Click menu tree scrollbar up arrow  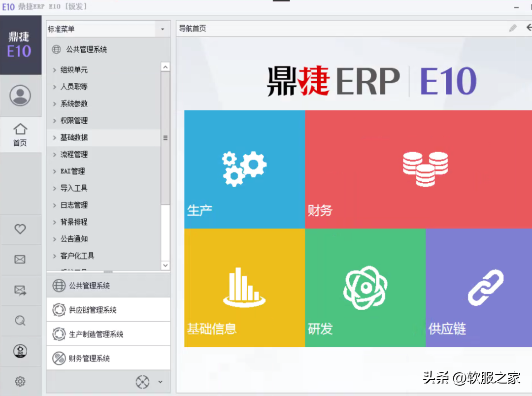coord(165,67)
